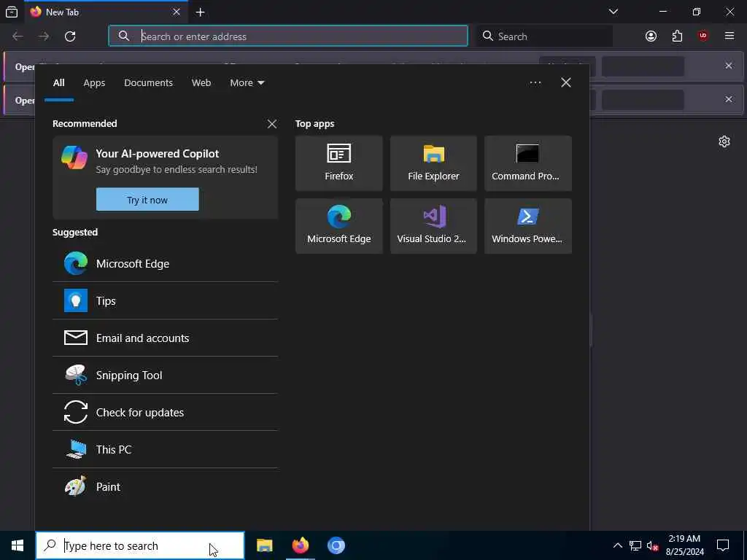Viewport: 747px width, 560px height.
Task: Click Try it now button
Action: (147, 200)
